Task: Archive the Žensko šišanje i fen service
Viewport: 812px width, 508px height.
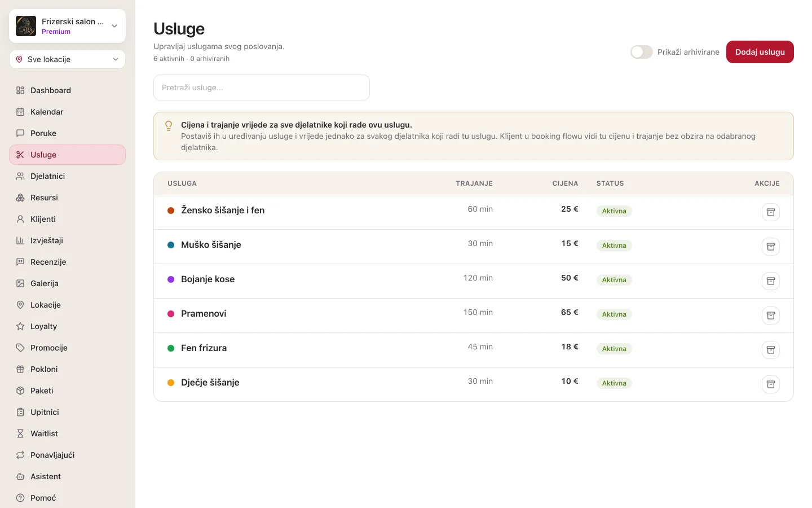Action: click(x=771, y=212)
